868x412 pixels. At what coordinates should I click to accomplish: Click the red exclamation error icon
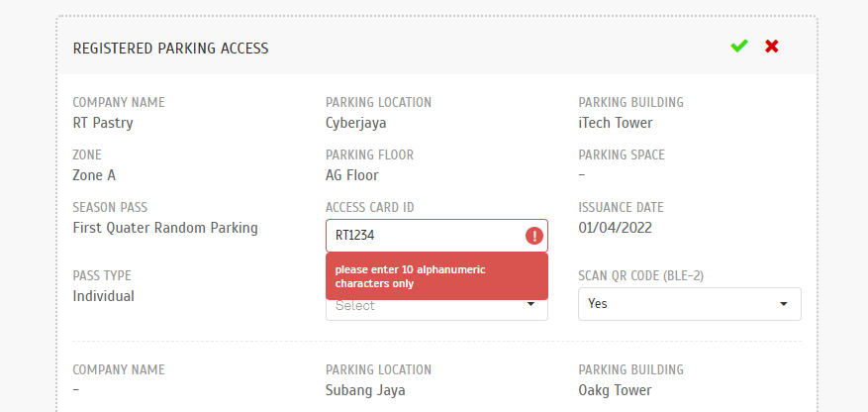pyautogui.click(x=534, y=236)
